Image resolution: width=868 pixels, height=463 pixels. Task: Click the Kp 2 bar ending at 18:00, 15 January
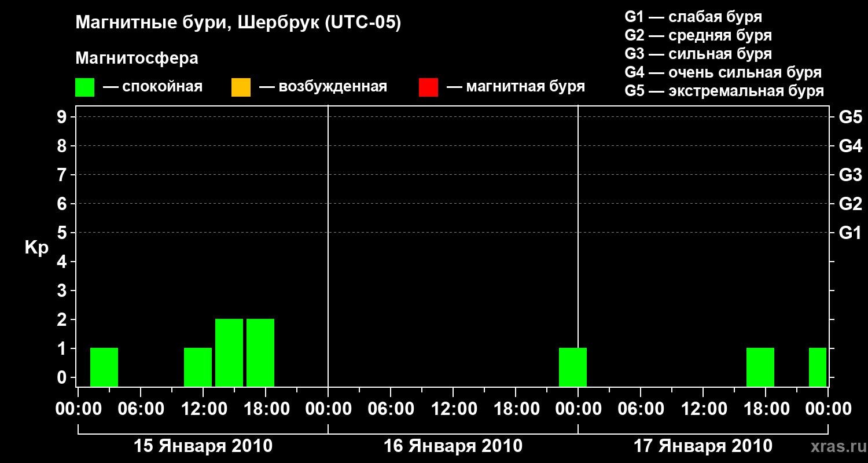(260, 352)
